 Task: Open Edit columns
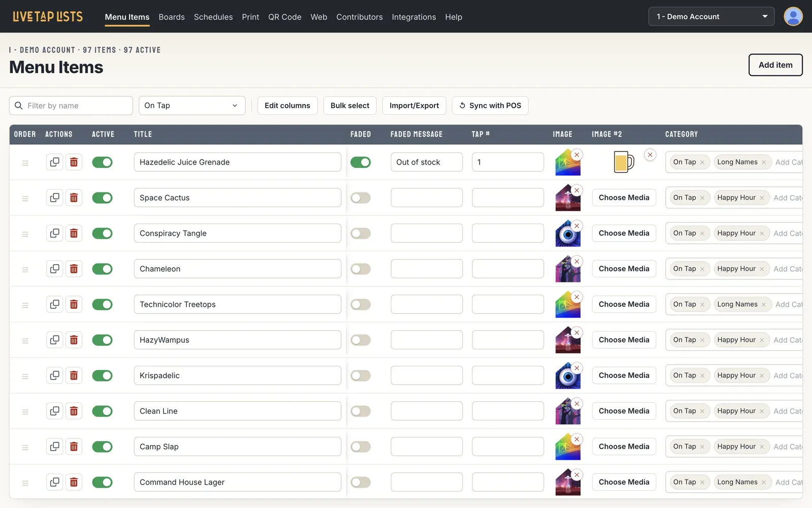coord(287,106)
